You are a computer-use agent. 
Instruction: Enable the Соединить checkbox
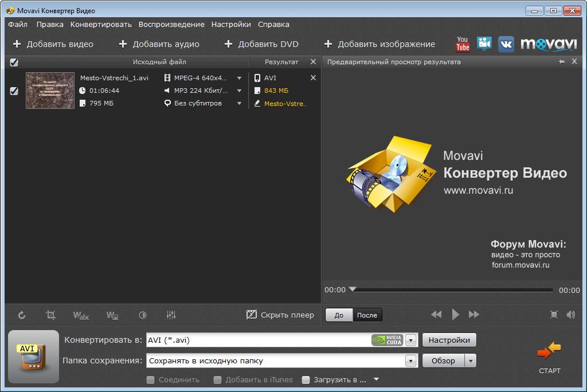[151, 379]
